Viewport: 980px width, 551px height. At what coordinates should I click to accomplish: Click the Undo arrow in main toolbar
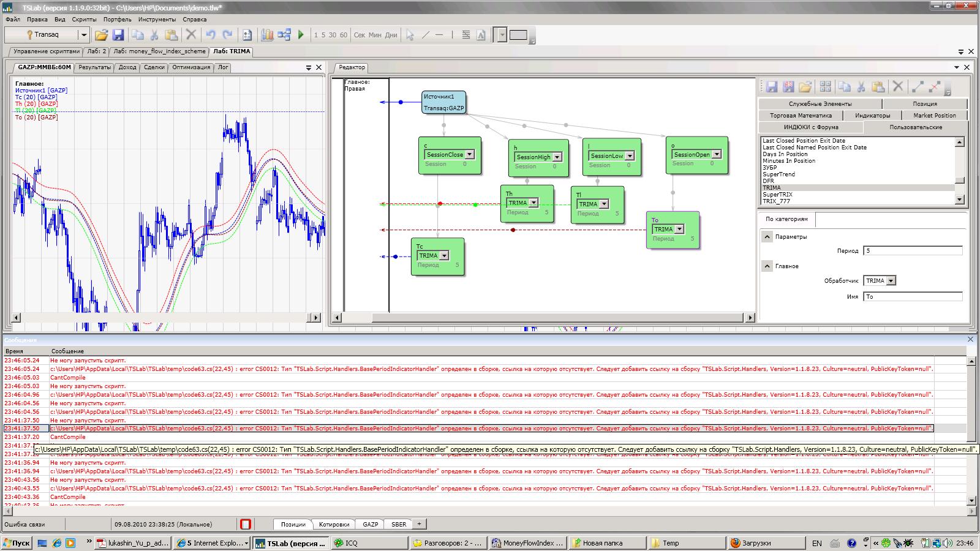tap(210, 35)
